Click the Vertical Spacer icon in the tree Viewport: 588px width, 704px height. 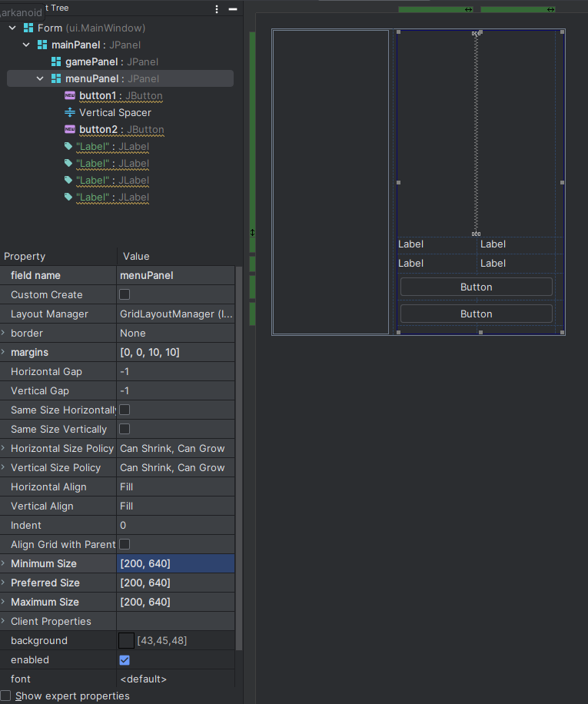68,112
